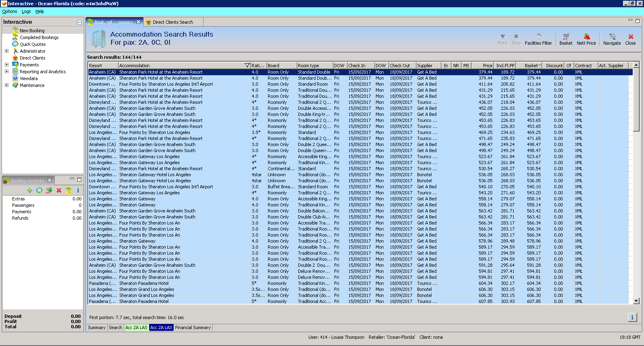This screenshot has height=346, width=644.
Task: Click the cart-with-arrow icon in Booking contents
Action: pyautogui.click(x=49, y=190)
